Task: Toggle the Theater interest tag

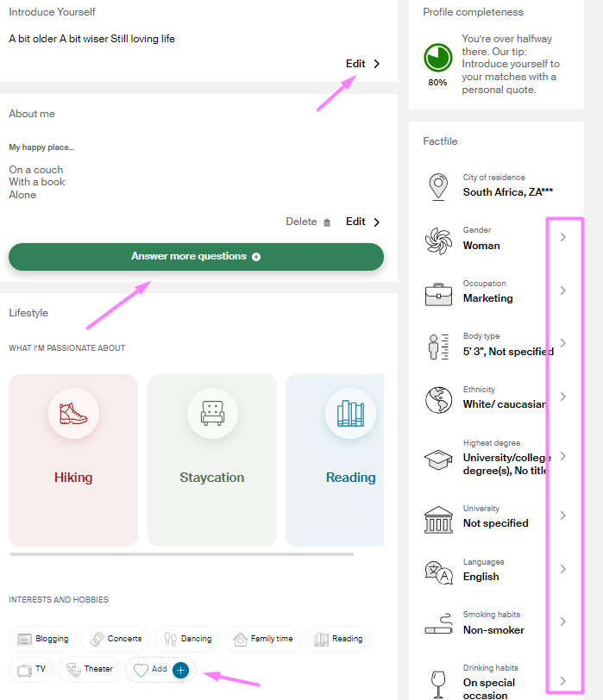Action: pyautogui.click(x=90, y=669)
